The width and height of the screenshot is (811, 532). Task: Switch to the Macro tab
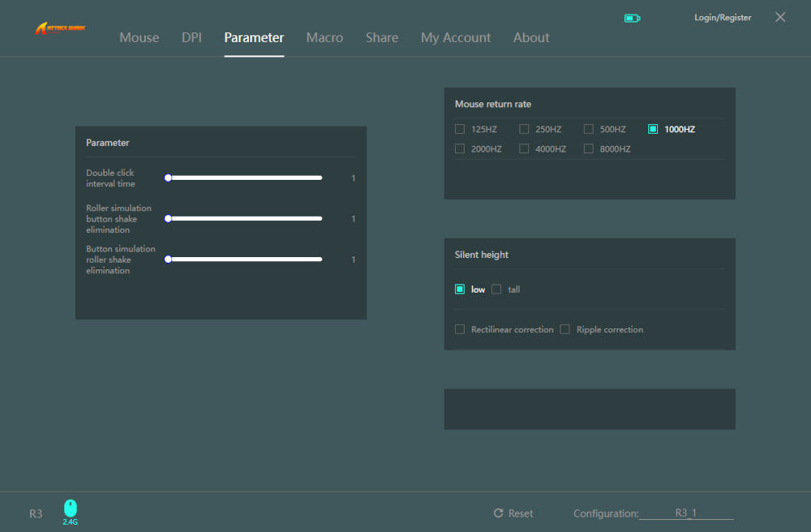click(x=324, y=37)
